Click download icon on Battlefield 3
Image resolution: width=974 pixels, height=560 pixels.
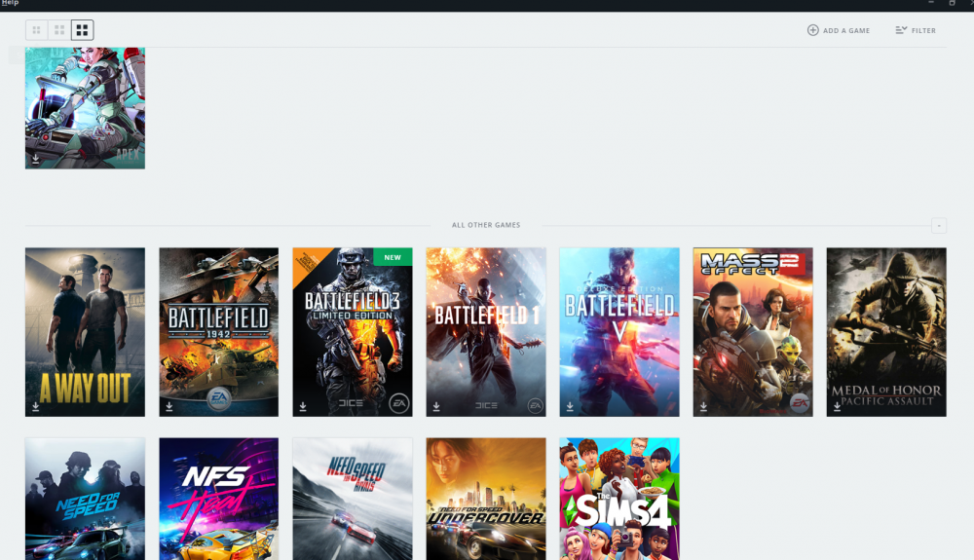tap(303, 407)
